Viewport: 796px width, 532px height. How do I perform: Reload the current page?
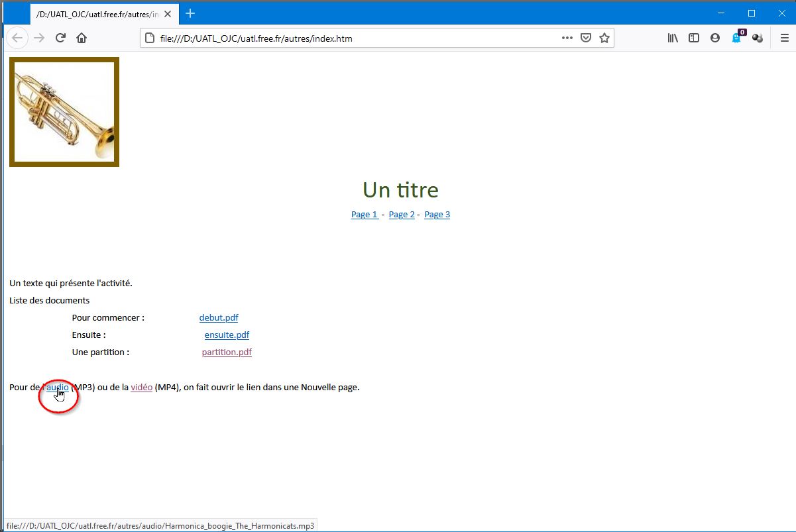click(60, 38)
